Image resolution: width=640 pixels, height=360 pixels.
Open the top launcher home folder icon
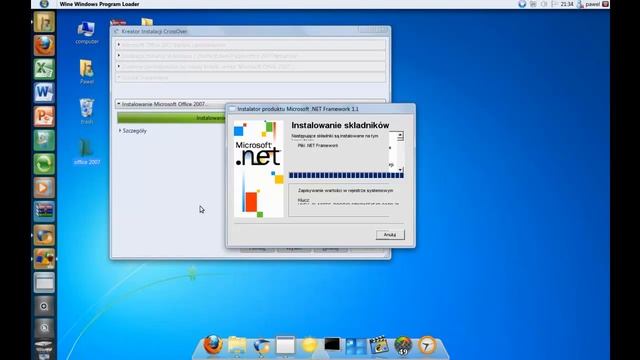44,22
